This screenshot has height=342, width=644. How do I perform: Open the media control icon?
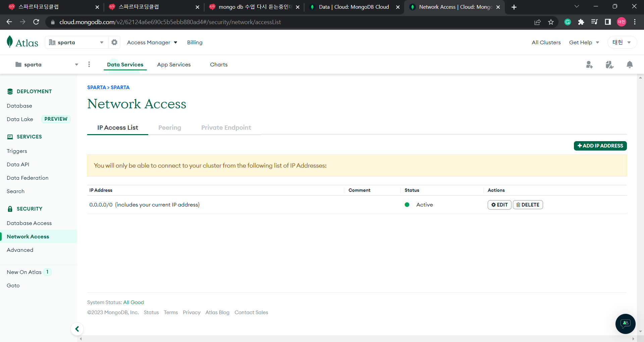click(x=594, y=22)
